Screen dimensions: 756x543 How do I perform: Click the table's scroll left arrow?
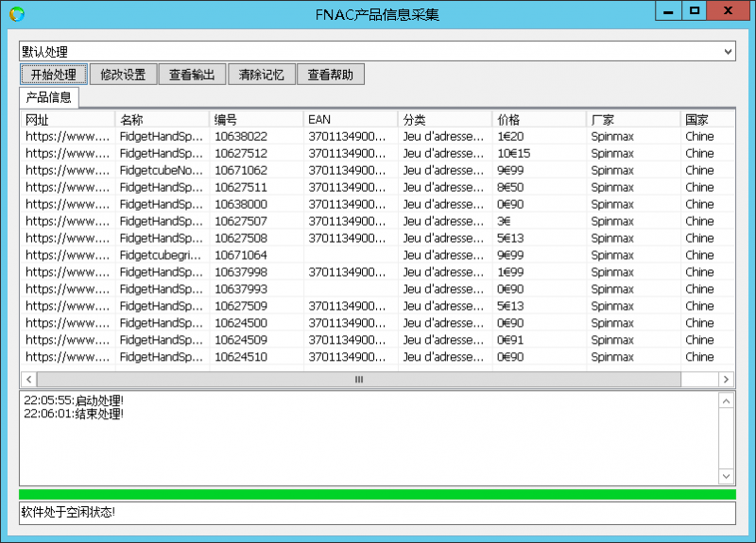pyautogui.click(x=29, y=380)
